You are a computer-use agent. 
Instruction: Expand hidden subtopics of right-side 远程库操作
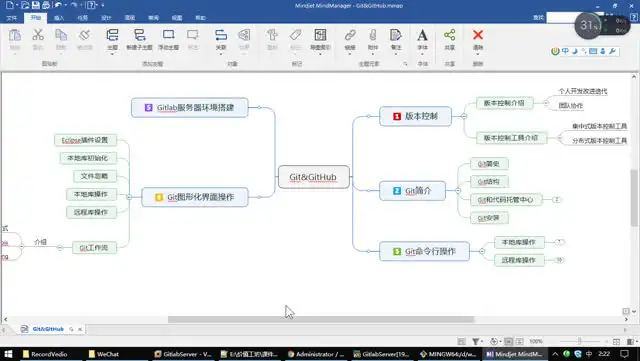(x=559, y=260)
